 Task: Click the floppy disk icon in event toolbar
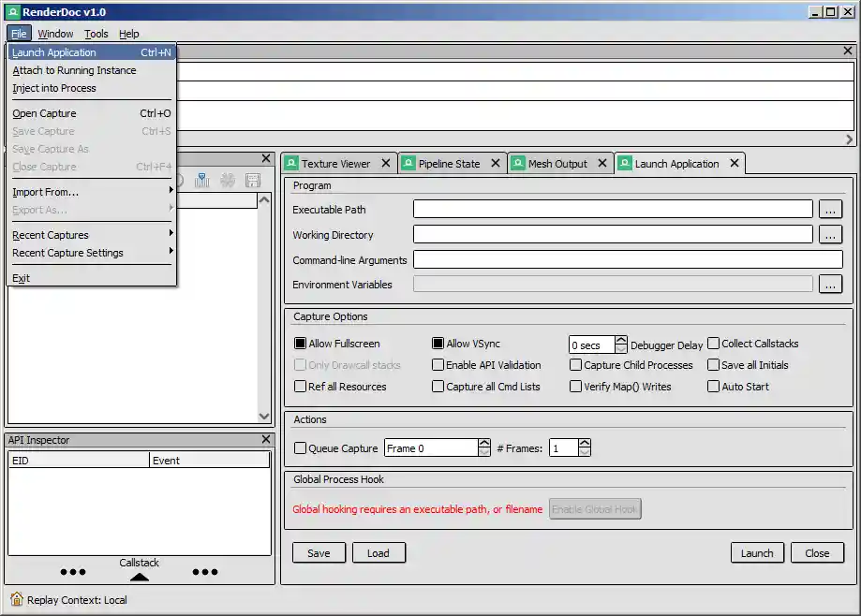click(252, 181)
